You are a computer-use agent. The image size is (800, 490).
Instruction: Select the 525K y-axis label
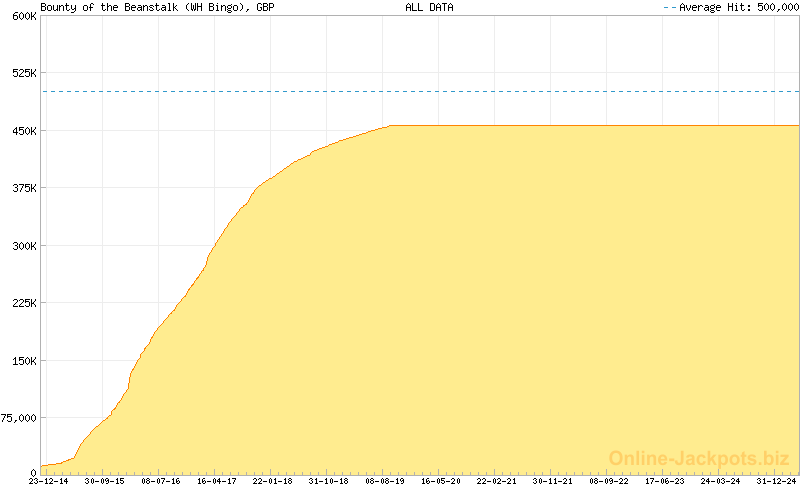tap(23, 73)
